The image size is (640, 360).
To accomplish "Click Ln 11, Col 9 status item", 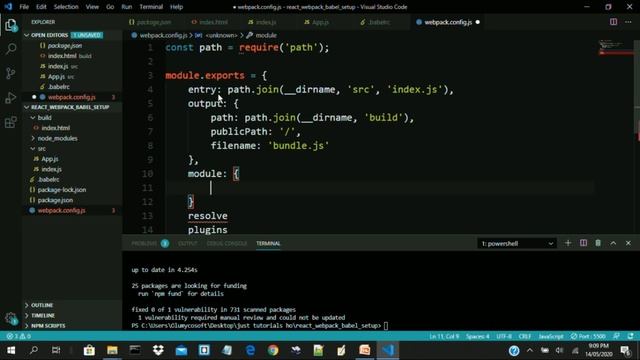I will pyautogui.click(x=444, y=336).
